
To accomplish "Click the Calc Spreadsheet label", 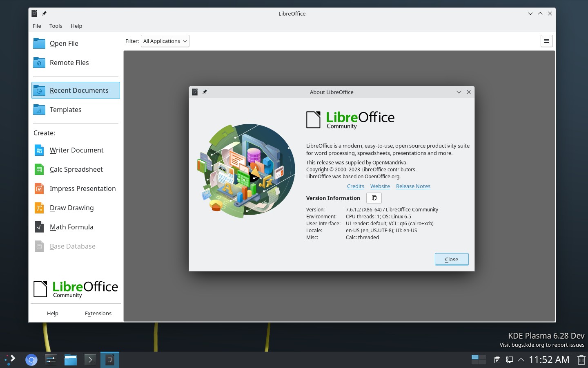I will pyautogui.click(x=76, y=169).
